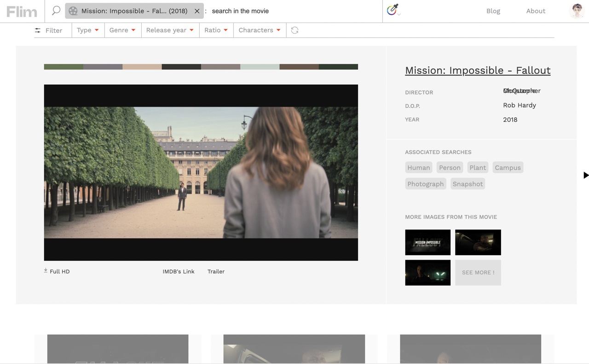Screen dimensions: 589x364
Task: Open the car interior thumbnail
Action: click(478, 242)
